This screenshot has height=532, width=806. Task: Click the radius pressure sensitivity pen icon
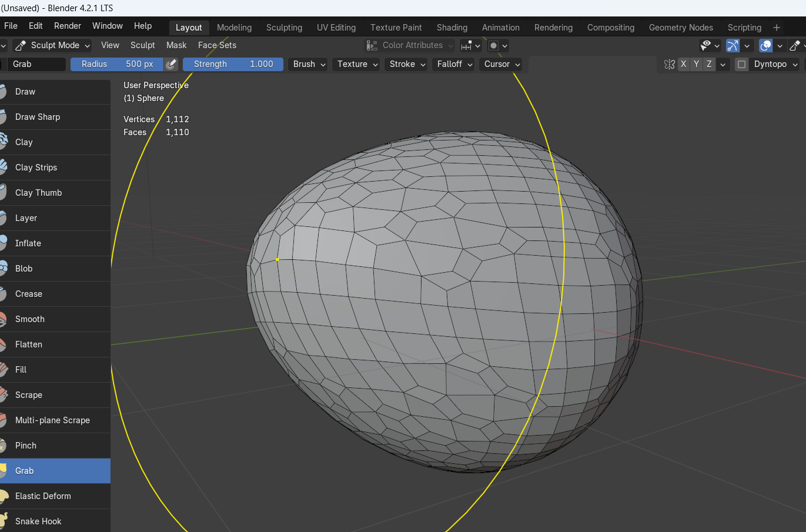[171, 64]
